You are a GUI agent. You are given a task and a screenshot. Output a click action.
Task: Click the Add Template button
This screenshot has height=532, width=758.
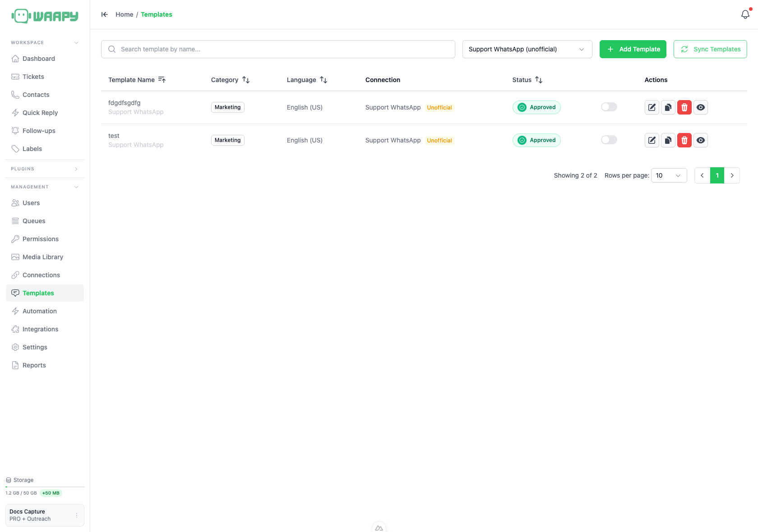coord(633,49)
